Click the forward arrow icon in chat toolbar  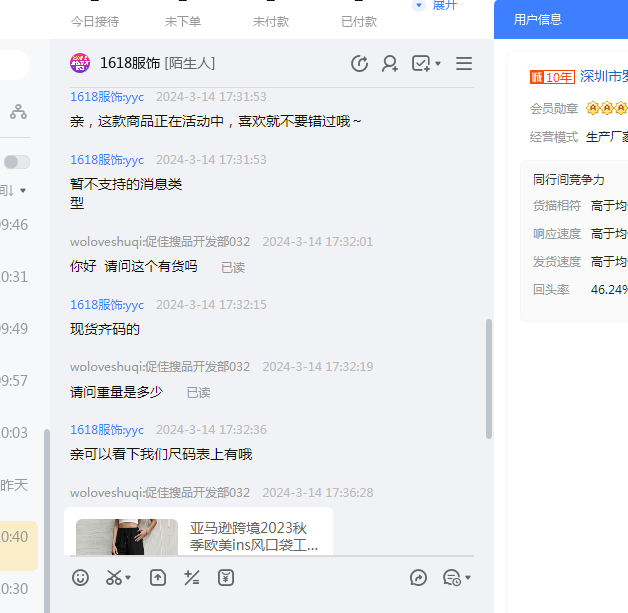click(x=419, y=577)
